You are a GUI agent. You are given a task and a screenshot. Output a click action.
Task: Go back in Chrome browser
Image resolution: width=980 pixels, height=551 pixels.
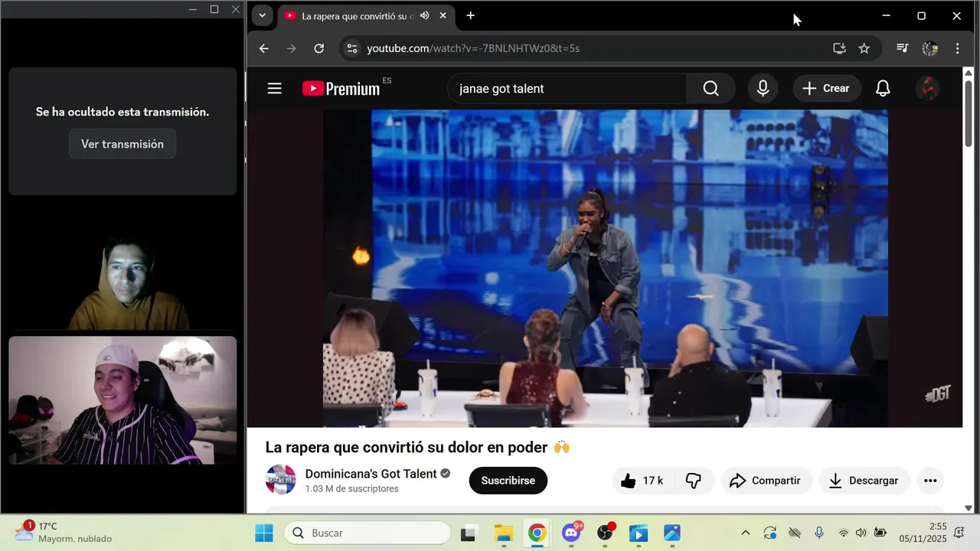click(264, 48)
